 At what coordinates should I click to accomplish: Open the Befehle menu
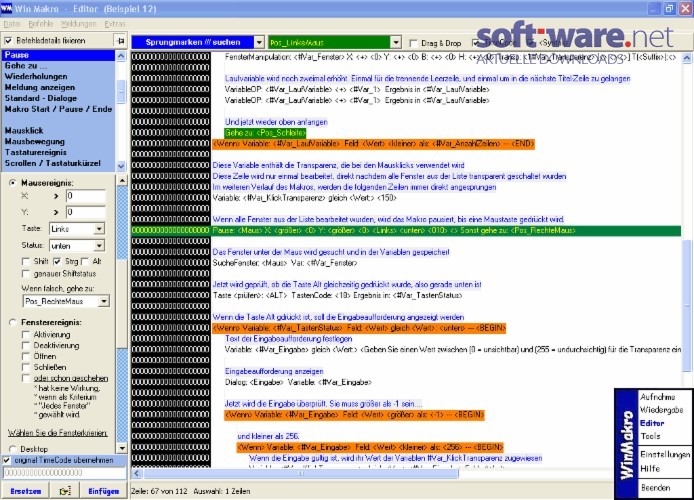(x=40, y=24)
